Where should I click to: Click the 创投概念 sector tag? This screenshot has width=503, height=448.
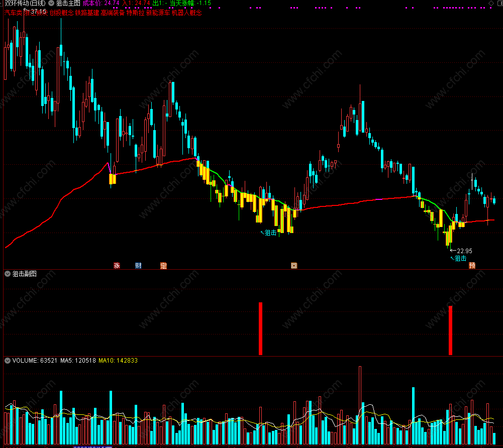61,13
